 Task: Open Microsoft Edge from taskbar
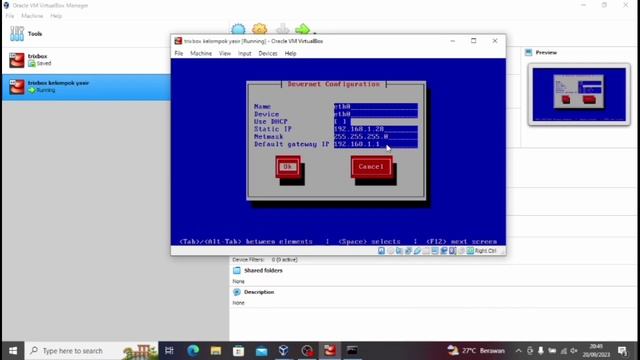click(x=193, y=351)
